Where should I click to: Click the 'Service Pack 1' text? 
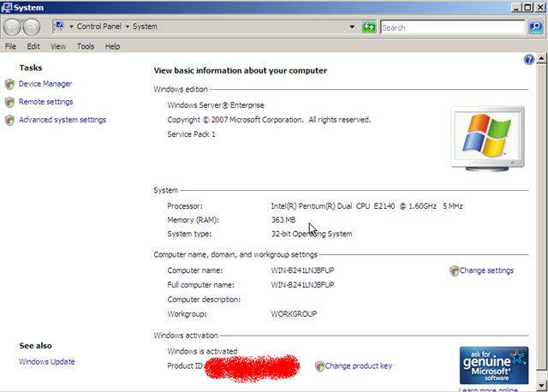[191, 134]
